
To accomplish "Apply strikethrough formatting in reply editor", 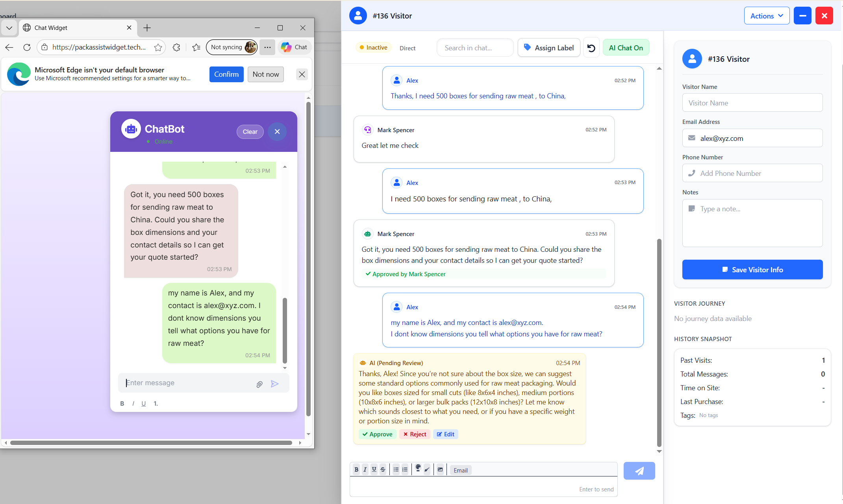I will click(x=383, y=469).
